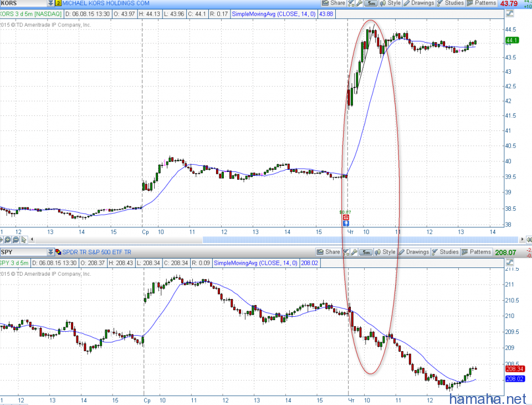
Task: Click the blue KORS time scrollbar thumb
Action: tap(361, 240)
